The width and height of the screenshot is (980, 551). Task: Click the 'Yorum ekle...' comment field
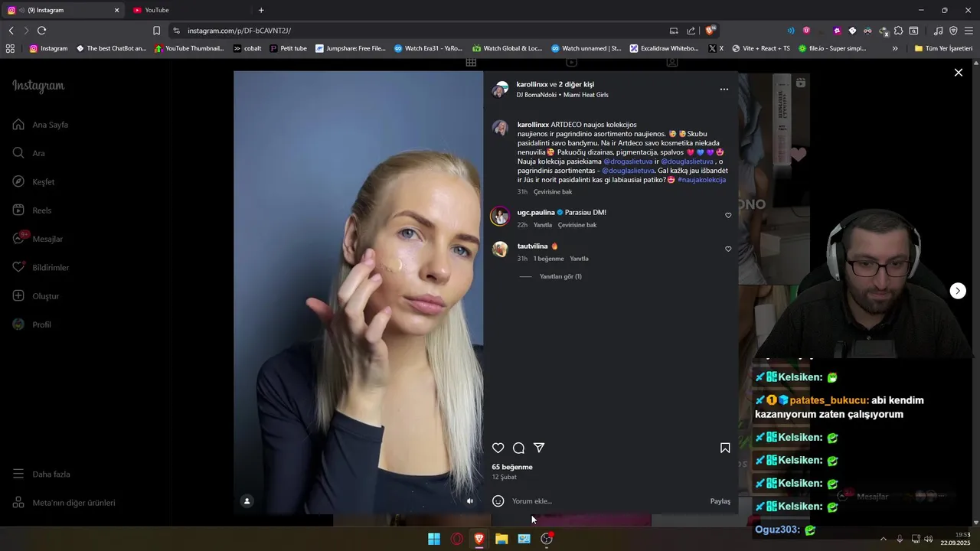[x=606, y=501]
